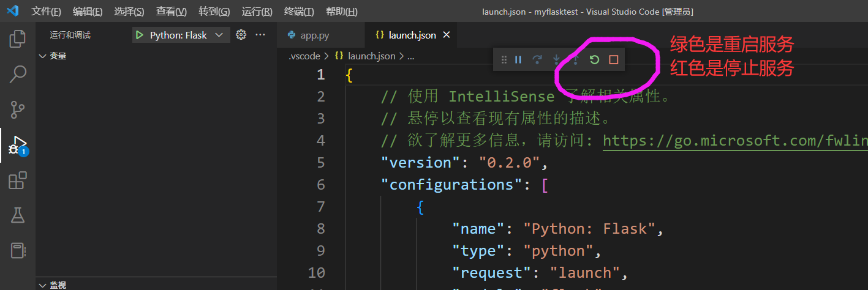Stop the debug session with red square
The width and height of the screenshot is (868, 290).
pos(613,60)
